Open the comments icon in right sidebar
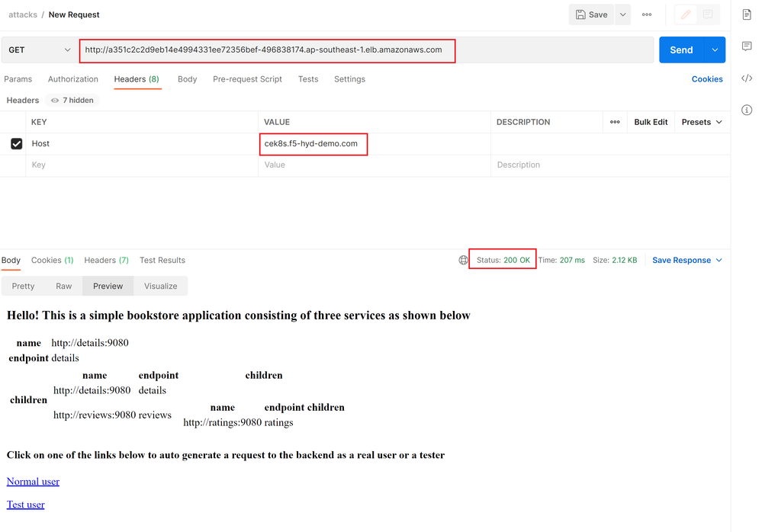The image size is (762, 532). [x=747, y=46]
